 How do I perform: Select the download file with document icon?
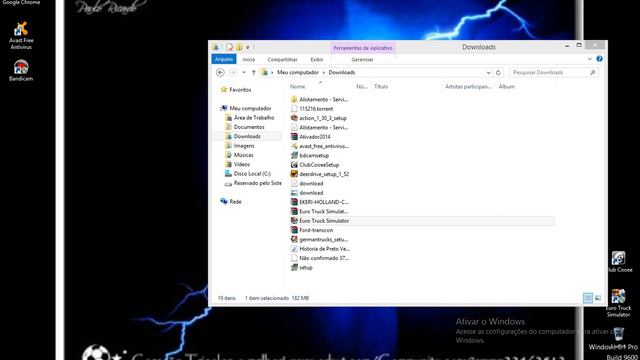(x=307, y=184)
